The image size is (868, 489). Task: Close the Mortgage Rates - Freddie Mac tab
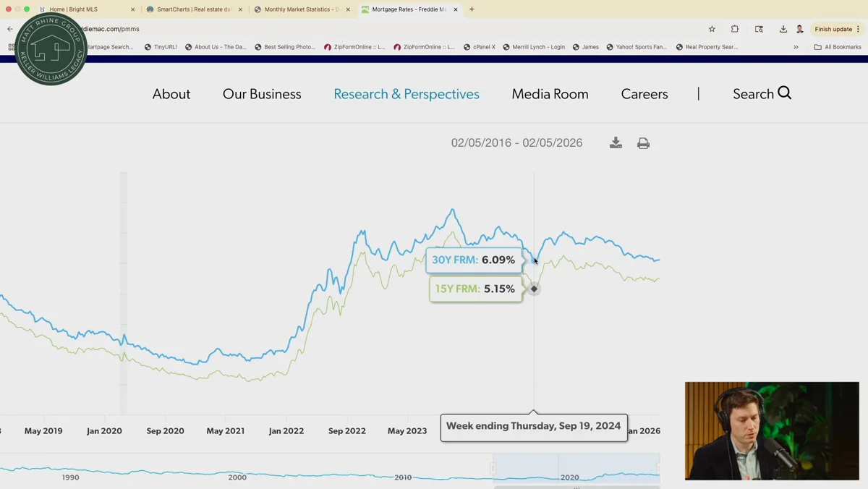click(x=456, y=9)
